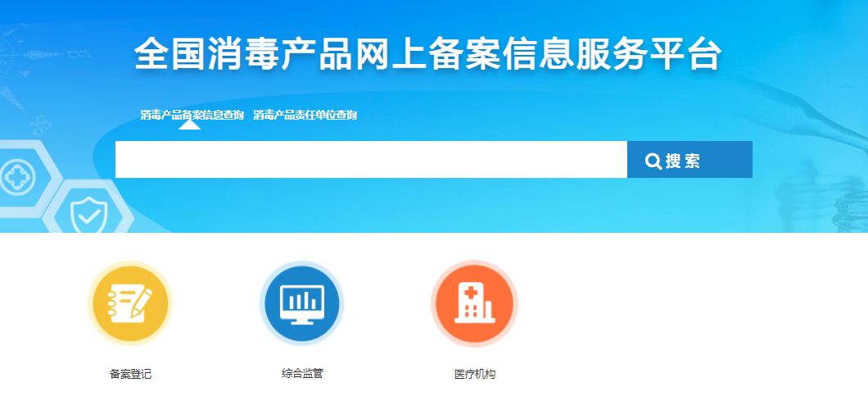The image size is (868, 396).
Task: Click the white triangle indicator under the active tab
Action: pyautogui.click(x=189, y=125)
